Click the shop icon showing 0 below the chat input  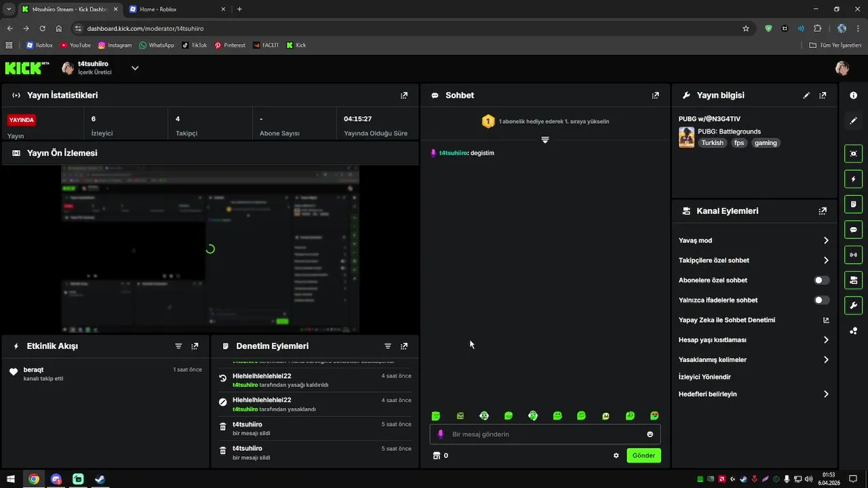(x=437, y=455)
